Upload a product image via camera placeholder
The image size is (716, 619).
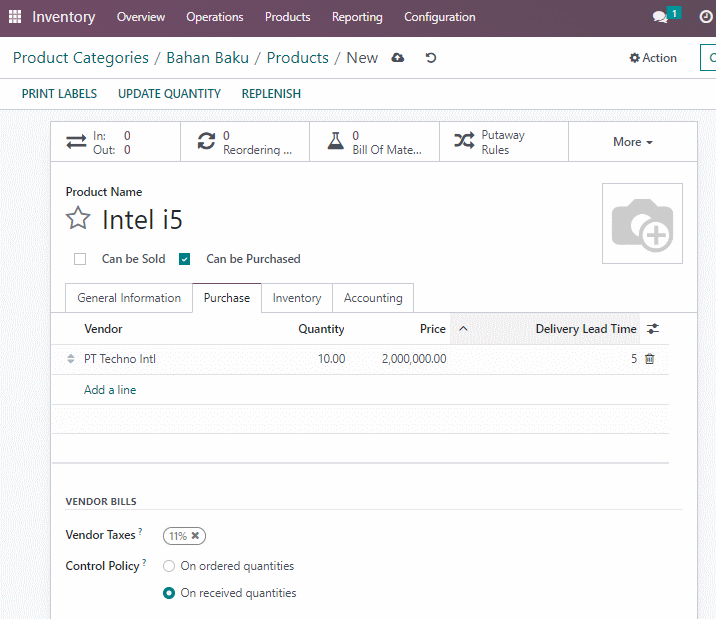tap(642, 224)
